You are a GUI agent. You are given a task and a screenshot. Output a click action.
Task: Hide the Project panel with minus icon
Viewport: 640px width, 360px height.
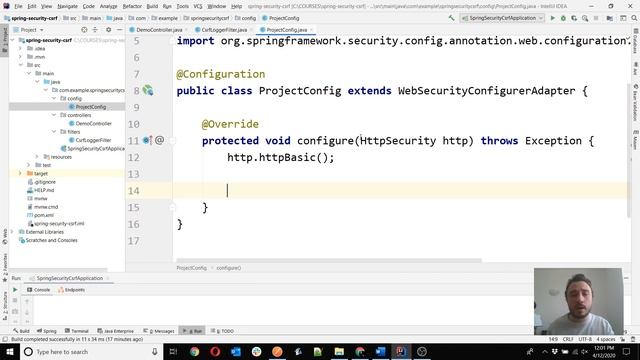pos(119,30)
